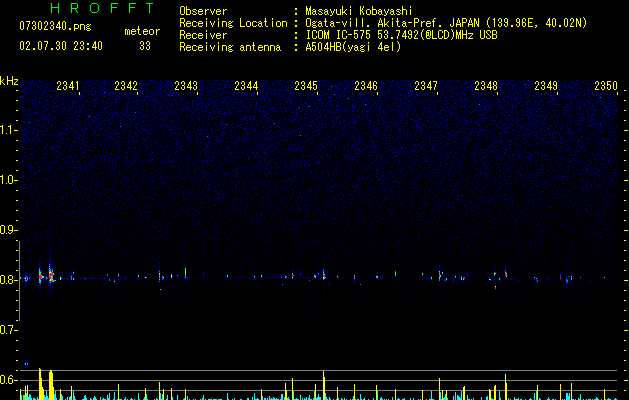
Task: Click the 0.6 kHz axis label
Action: coord(8,380)
